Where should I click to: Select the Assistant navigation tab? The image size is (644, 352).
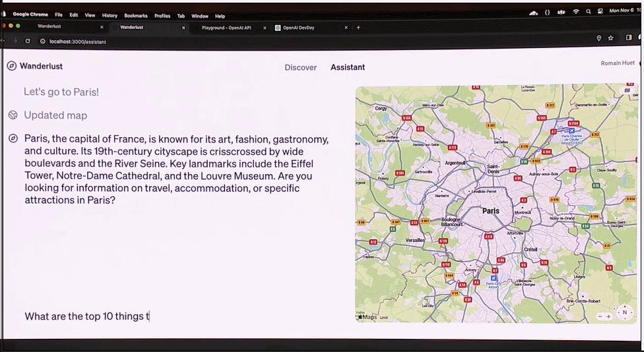pyautogui.click(x=348, y=67)
